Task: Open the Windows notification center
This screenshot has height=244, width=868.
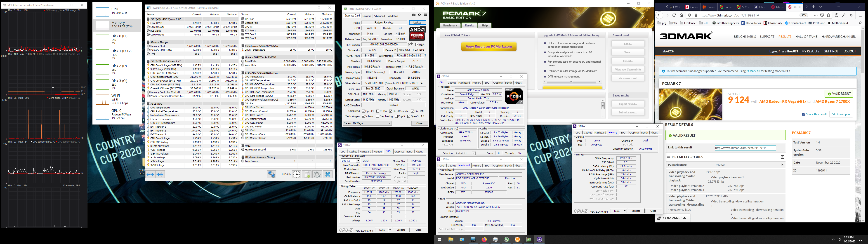Action: [860, 240]
